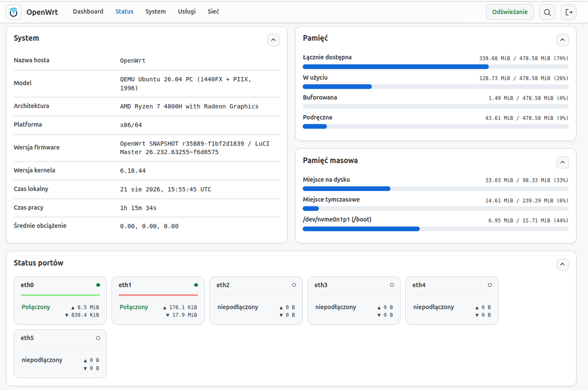The height and width of the screenshot is (390, 588).
Task: Open the System menu
Action: [156, 11]
